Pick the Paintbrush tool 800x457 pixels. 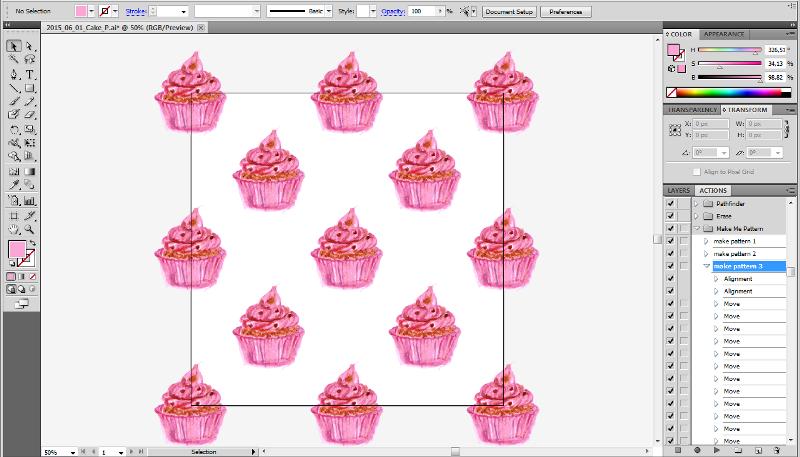pos(14,102)
